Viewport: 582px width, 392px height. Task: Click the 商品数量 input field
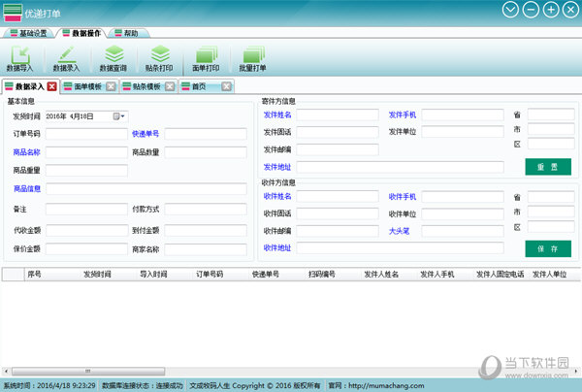click(206, 152)
